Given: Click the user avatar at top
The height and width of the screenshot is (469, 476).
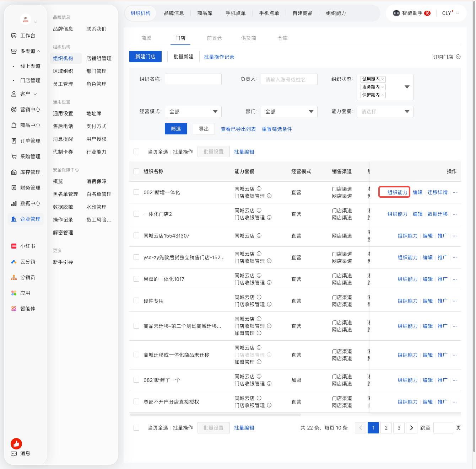Looking at the screenshot, I should coord(26,20).
